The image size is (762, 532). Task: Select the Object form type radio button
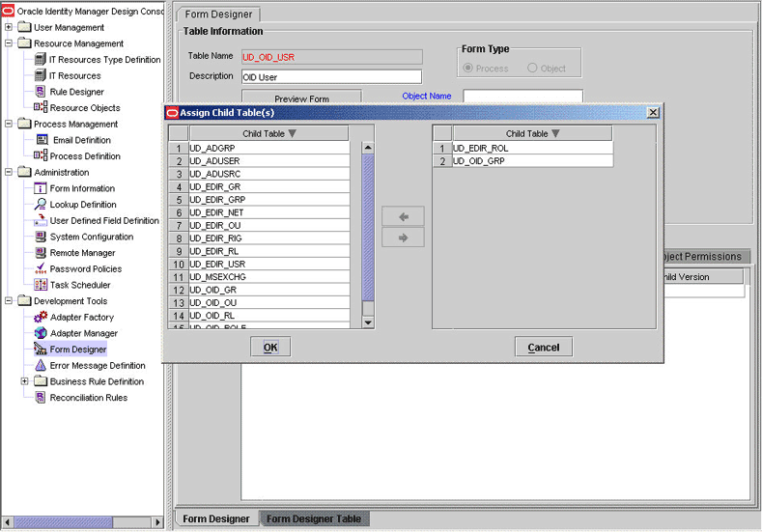(x=532, y=68)
